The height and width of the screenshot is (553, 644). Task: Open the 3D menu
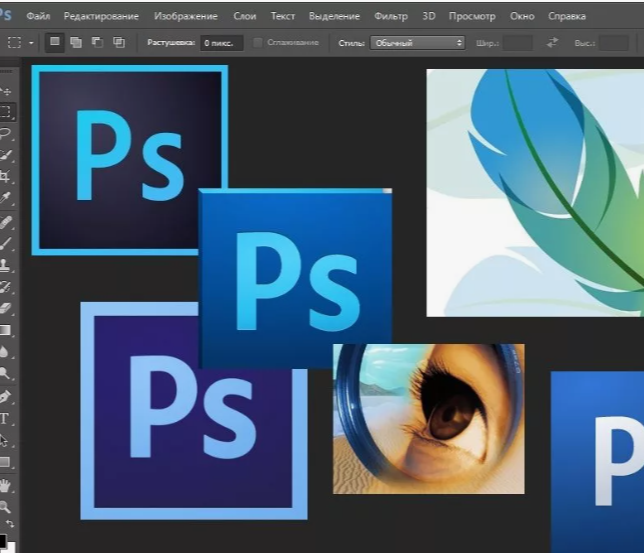point(428,16)
